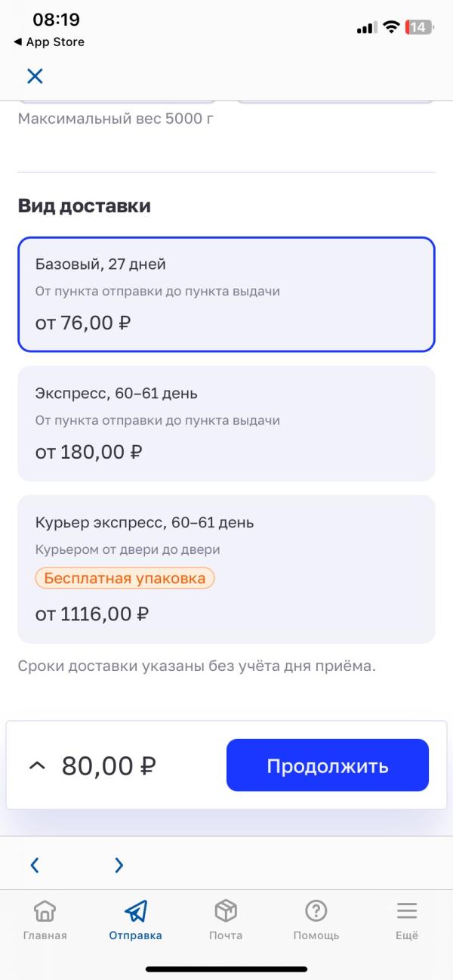Tap the Главная tab label

(x=45, y=935)
